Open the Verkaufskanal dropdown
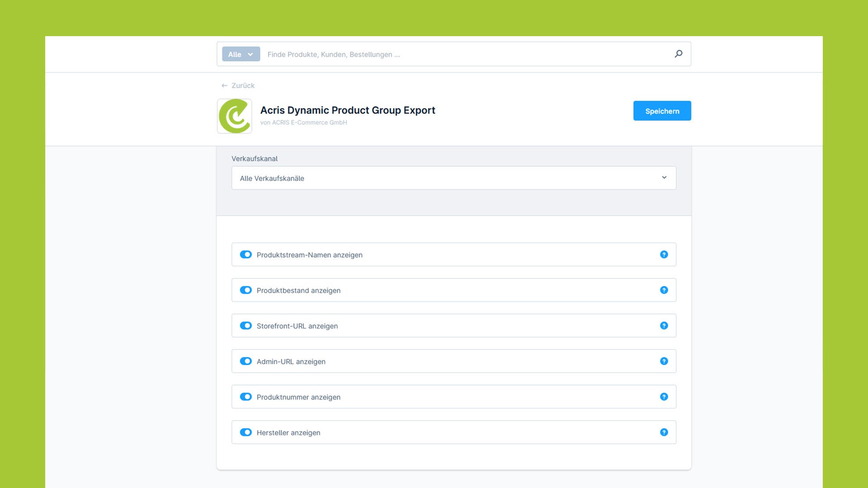Screen dimensions: 868x488 (x=454, y=178)
